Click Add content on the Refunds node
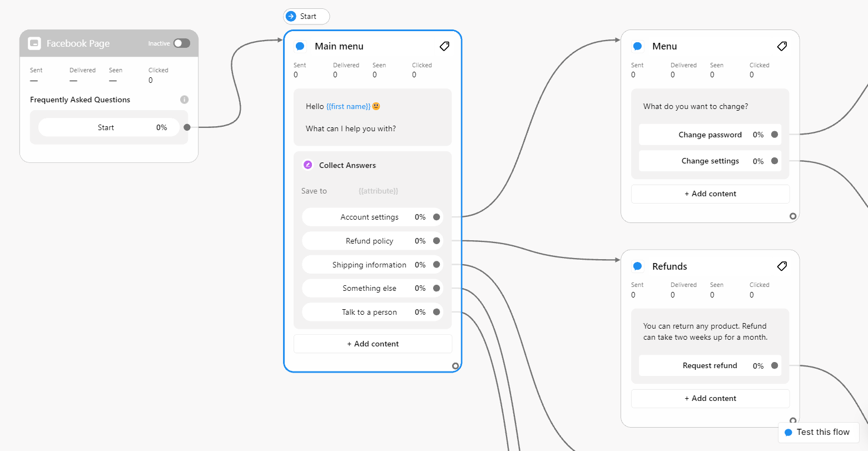This screenshot has width=868, height=451. 710,398
